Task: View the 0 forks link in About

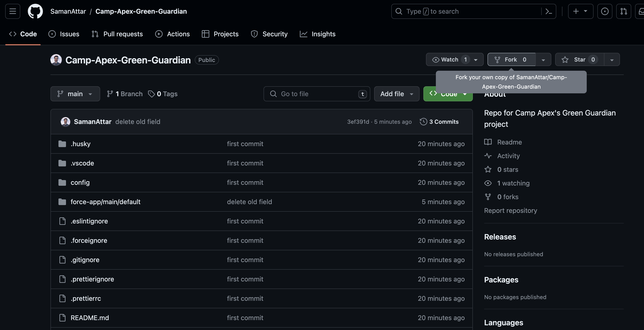Action: click(x=501, y=197)
